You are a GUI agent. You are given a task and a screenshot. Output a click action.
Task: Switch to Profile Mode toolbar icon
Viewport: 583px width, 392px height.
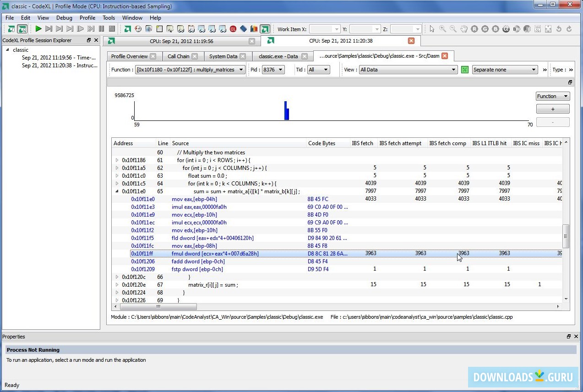[x=22, y=29]
